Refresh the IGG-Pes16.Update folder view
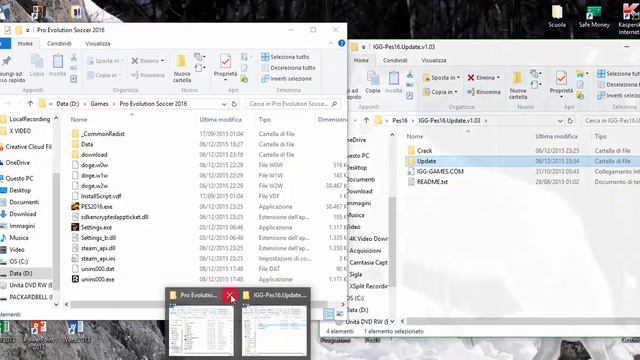This screenshot has height=360, width=640. pos(570,120)
